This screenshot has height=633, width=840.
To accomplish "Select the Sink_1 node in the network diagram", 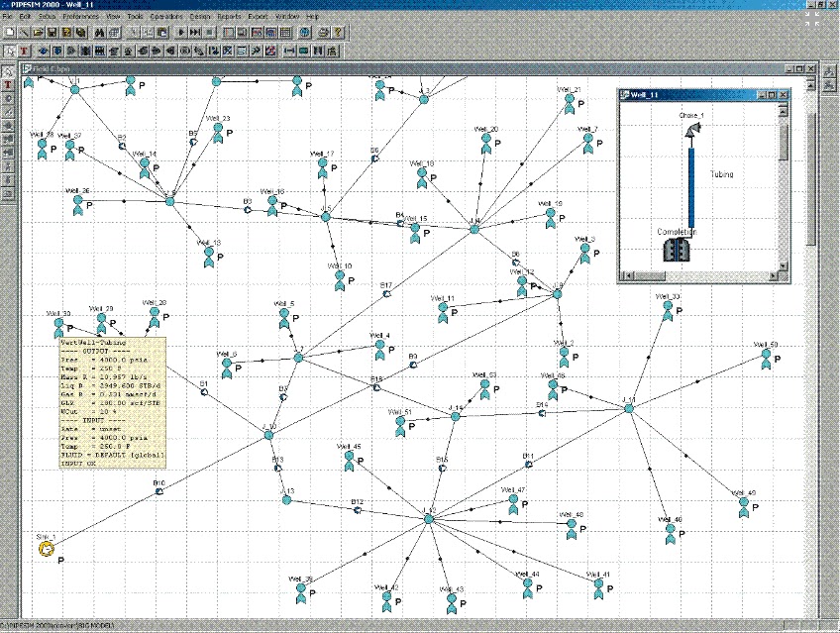I will click(46, 548).
